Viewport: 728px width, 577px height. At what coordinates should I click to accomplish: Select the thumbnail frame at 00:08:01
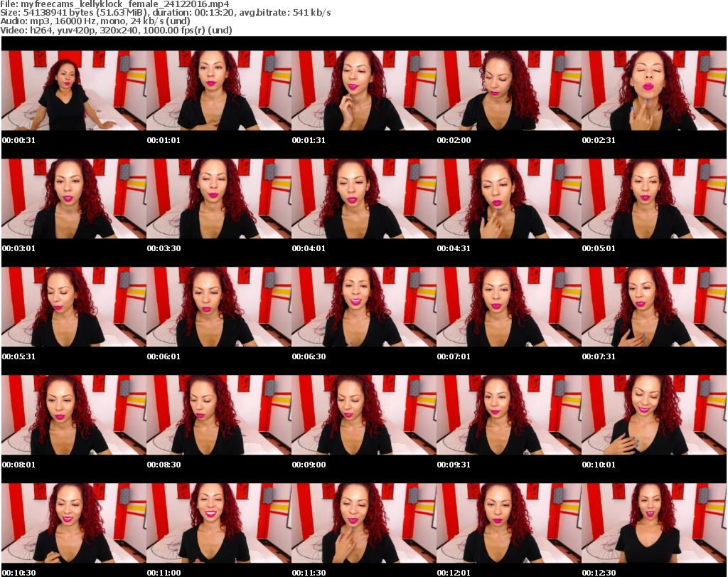tap(74, 415)
